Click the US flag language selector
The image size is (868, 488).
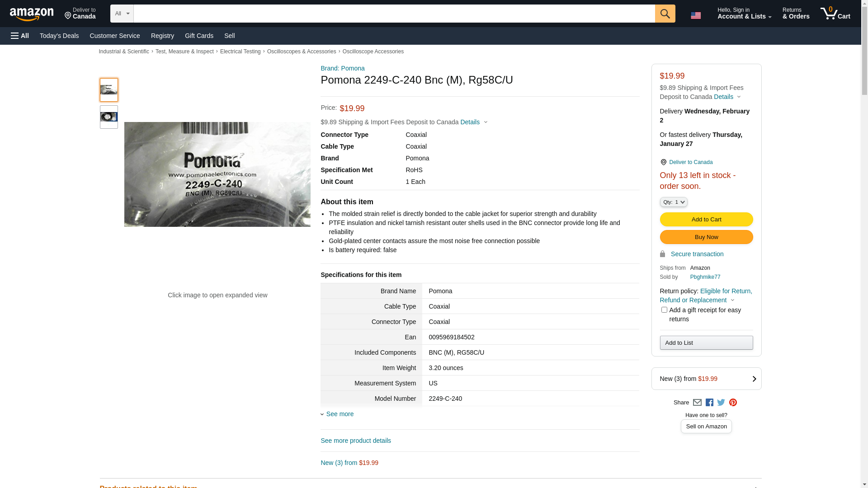pyautogui.click(x=696, y=15)
